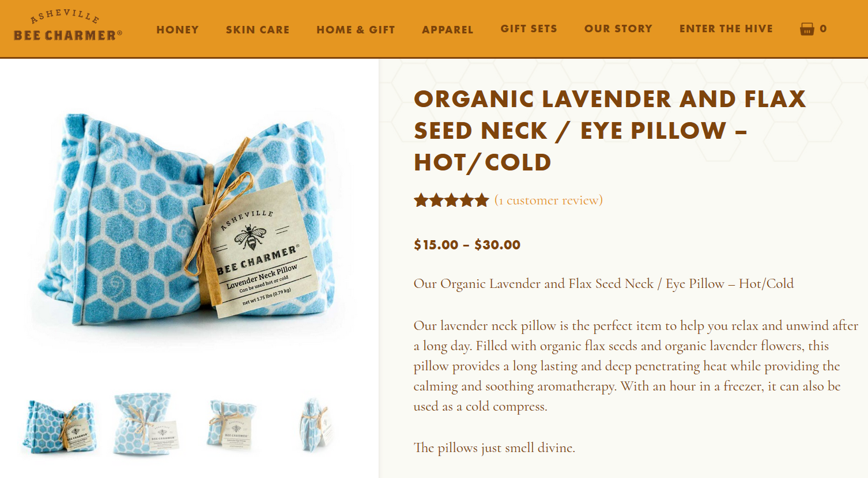The width and height of the screenshot is (868, 478).
Task: Click the cart item count number
Action: pos(823,29)
